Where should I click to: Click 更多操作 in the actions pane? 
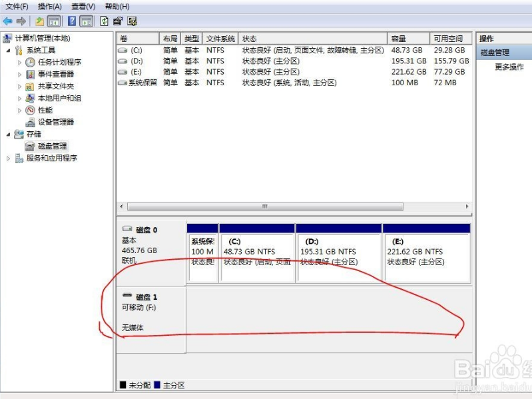pyautogui.click(x=509, y=67)
